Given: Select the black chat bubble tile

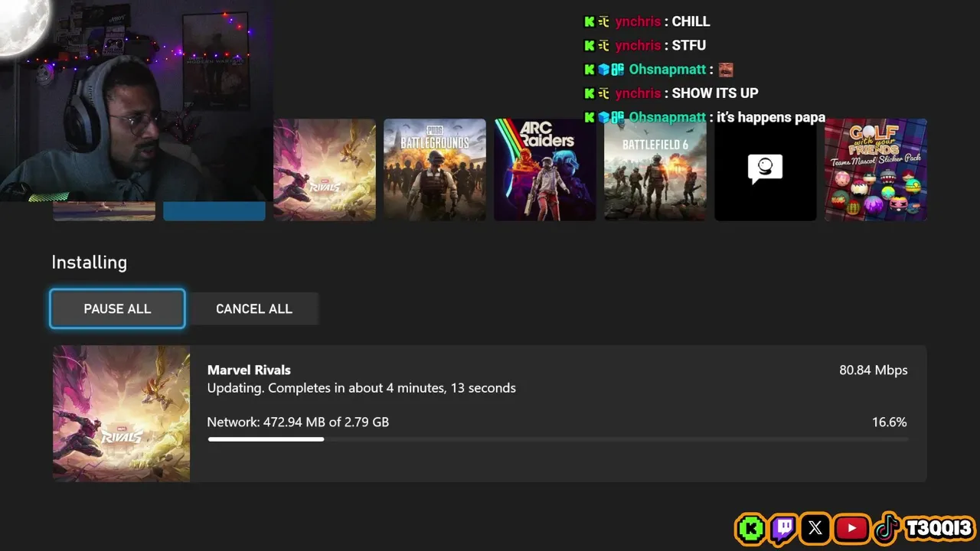Looking at the screenshot, I should coord(766,170).
